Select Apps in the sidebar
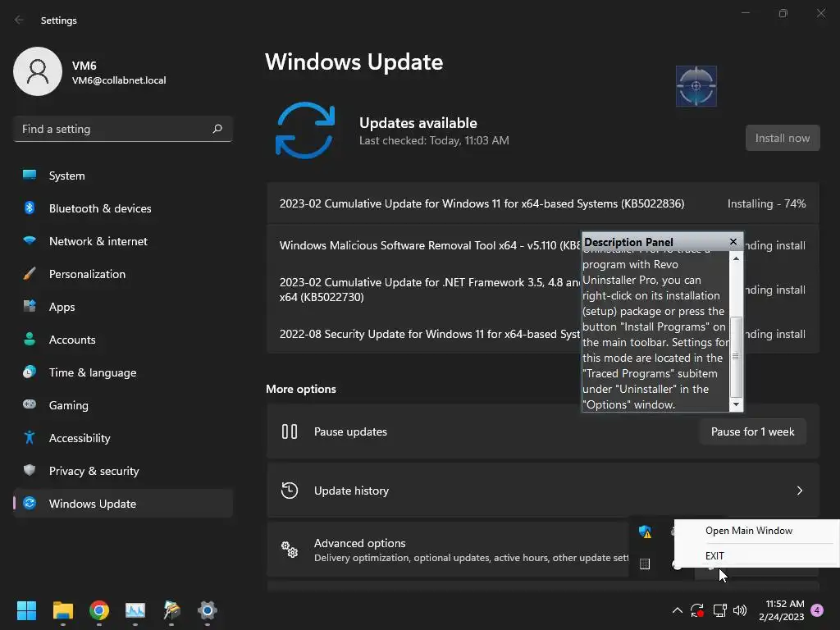Image resolution: width=840 pixels, height=630 pixels. point(123,307)
